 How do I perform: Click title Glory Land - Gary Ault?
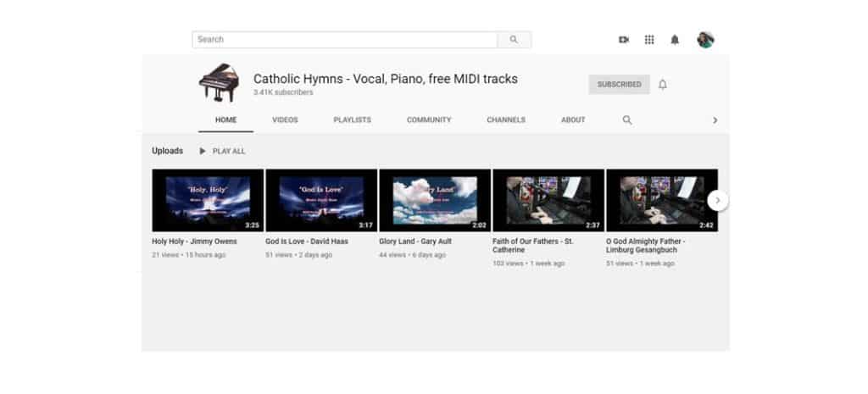[415, 241]
